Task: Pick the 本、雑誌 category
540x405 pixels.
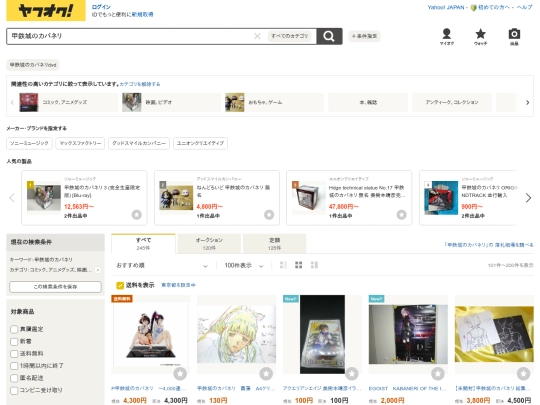Action: 368,102
